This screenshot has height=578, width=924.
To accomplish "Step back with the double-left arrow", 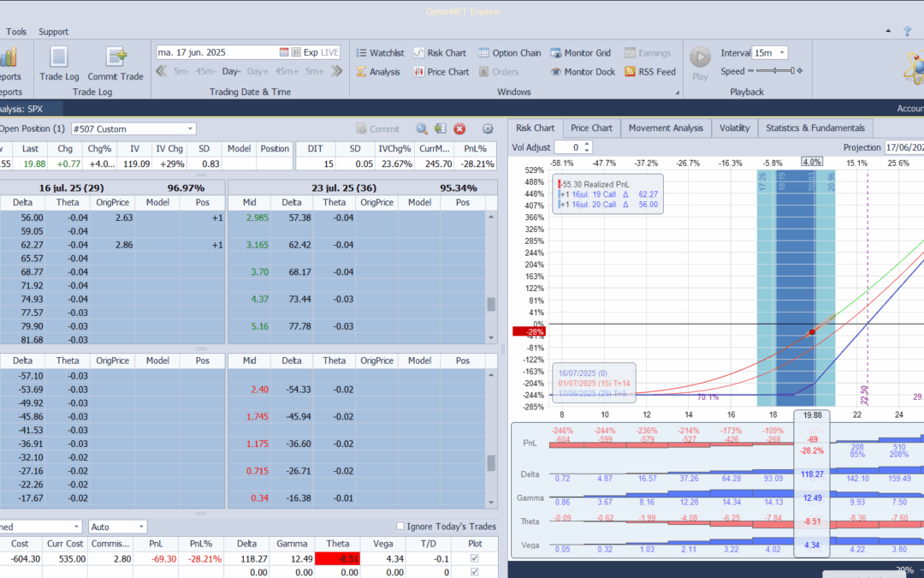I will click(x=162, y=71).
